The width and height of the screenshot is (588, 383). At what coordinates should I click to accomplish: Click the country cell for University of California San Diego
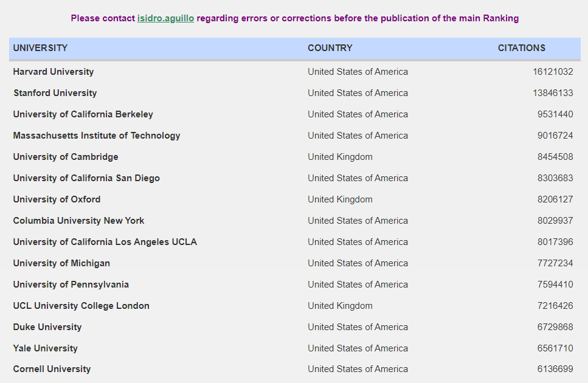point(358,178)
